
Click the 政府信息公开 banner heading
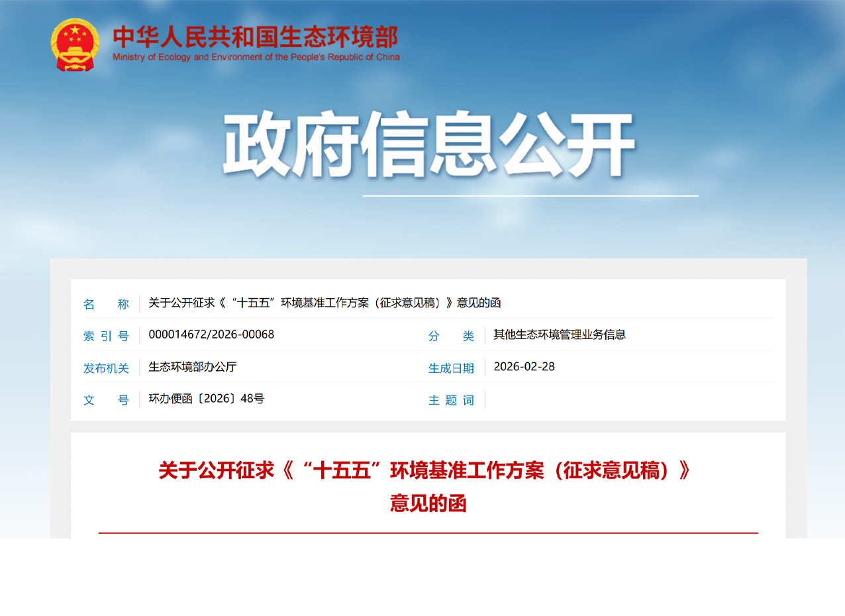(x=428, y=145)
